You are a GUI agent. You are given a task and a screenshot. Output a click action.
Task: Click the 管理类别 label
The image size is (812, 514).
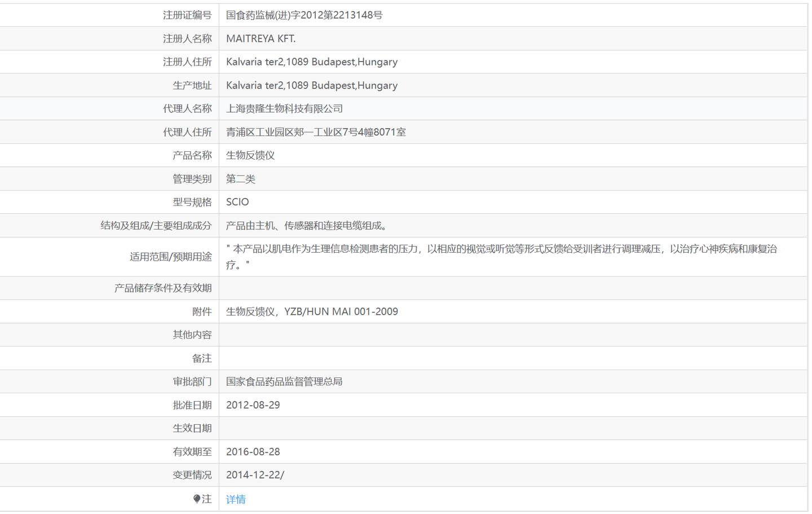coord(192,179)
